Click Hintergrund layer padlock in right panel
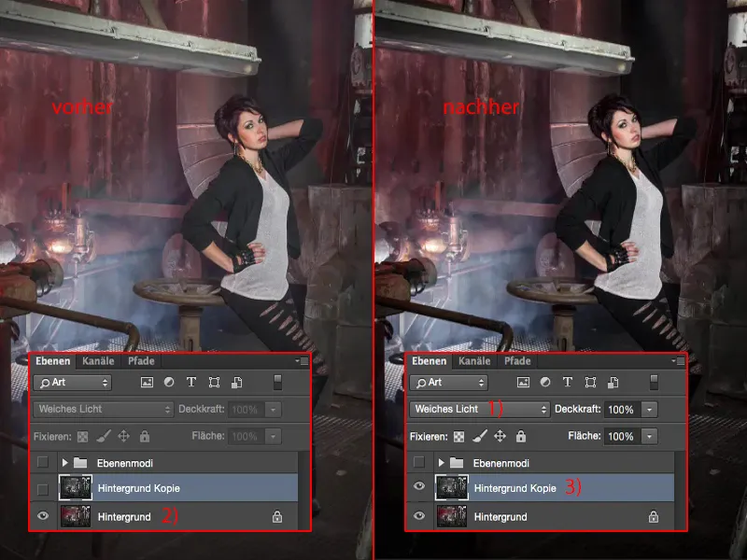 654,517
